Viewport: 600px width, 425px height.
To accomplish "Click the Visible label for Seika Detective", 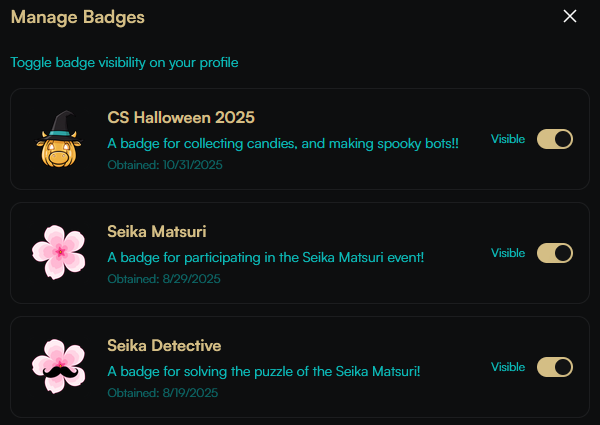I will (508, 367).
